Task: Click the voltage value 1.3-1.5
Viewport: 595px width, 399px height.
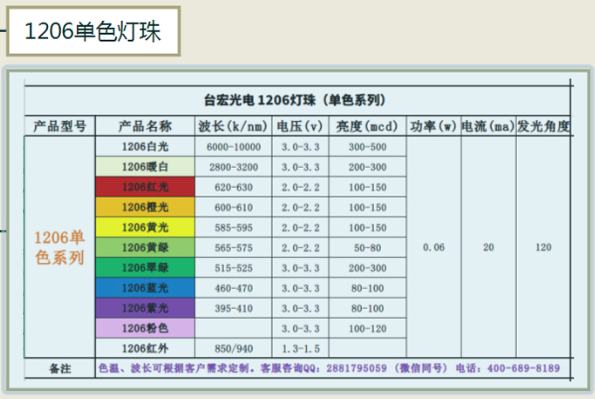Action: [x=301, y=349]
